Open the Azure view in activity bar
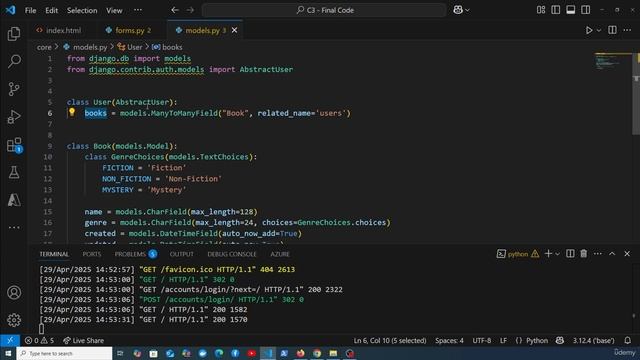Viewport: 640px width, 360px height. pos(14,200)
